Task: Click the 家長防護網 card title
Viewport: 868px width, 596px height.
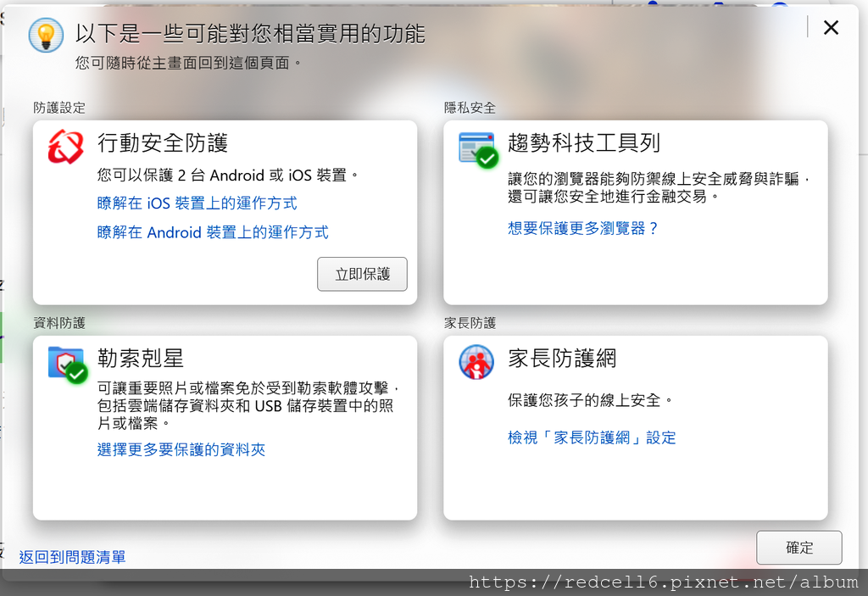Action: pos(563,359)
